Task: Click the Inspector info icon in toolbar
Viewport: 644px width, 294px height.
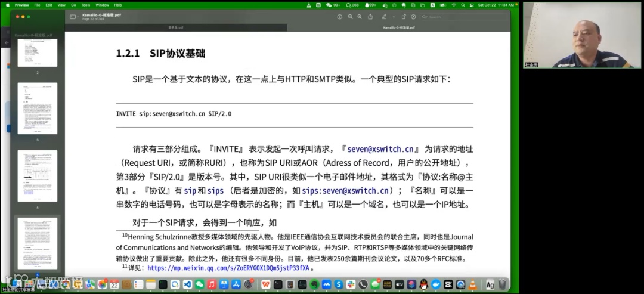Action: [x=340, y=17]
